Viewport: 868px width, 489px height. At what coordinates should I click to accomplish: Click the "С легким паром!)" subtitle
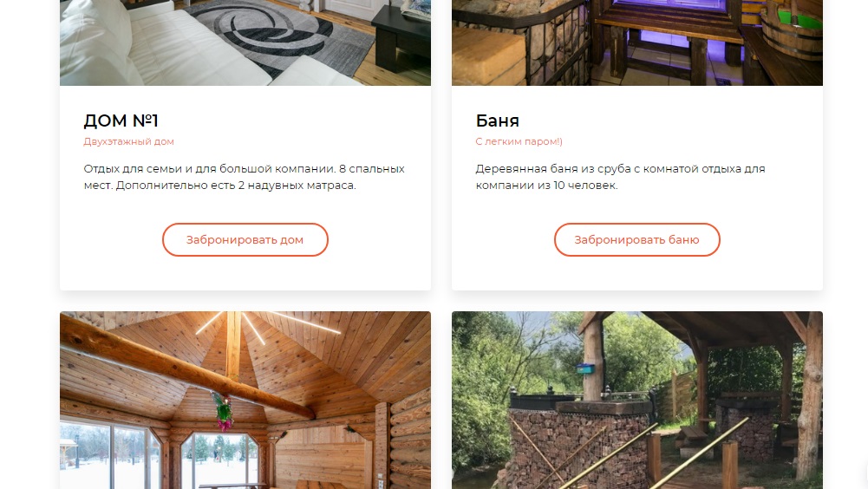[519, 141]
